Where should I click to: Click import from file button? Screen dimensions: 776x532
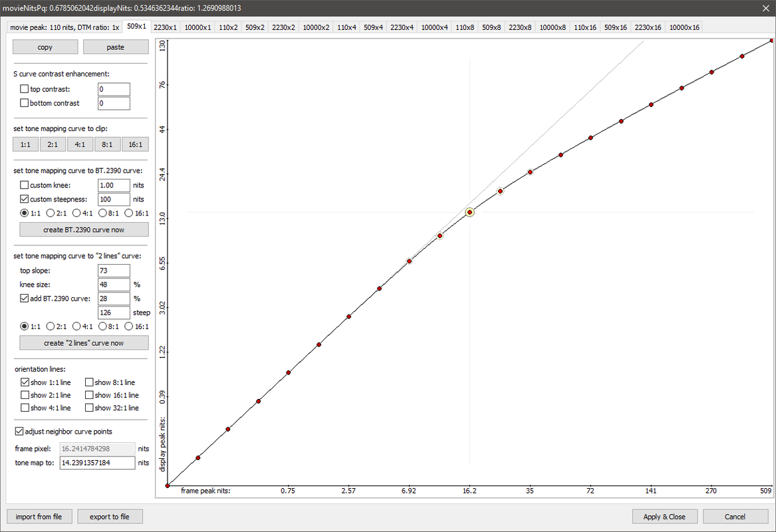pos(39,517)
